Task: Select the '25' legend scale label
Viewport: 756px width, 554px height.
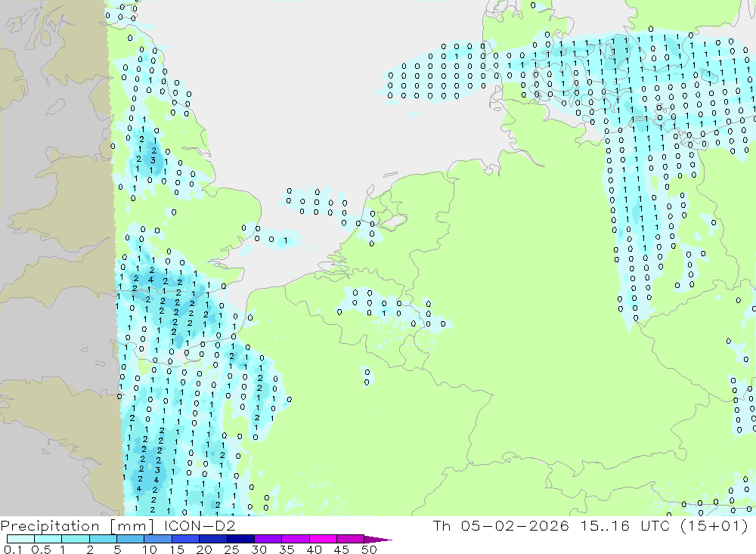Action: (231, 549)
